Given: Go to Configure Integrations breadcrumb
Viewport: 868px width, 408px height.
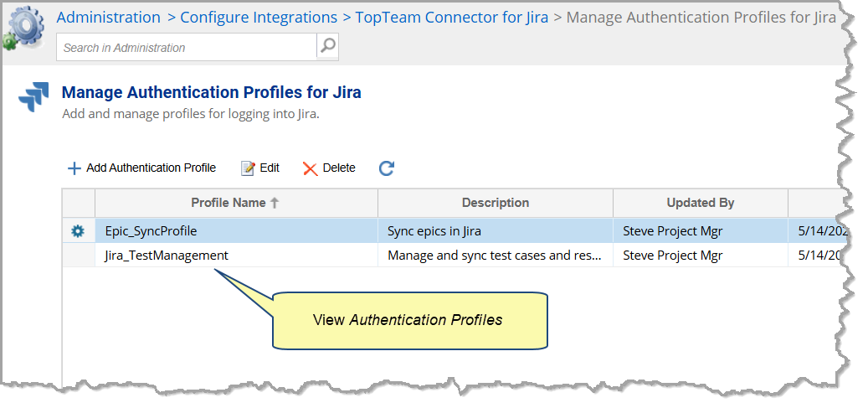Looking at the screenshot, I should coord(259,18).
